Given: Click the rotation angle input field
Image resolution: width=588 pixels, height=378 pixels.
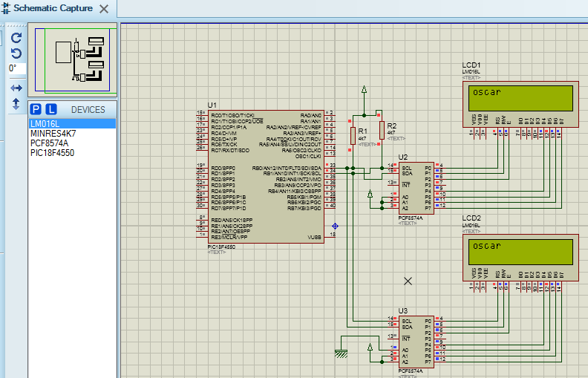Looking at the screenshot, I should click(17, 68).
